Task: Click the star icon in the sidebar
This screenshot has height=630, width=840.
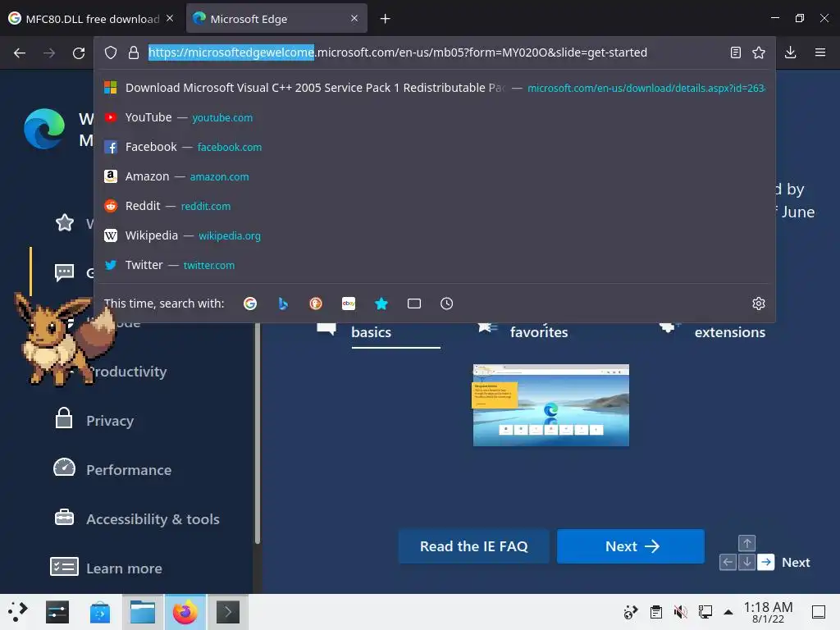Action: click(x=65, y=222)
